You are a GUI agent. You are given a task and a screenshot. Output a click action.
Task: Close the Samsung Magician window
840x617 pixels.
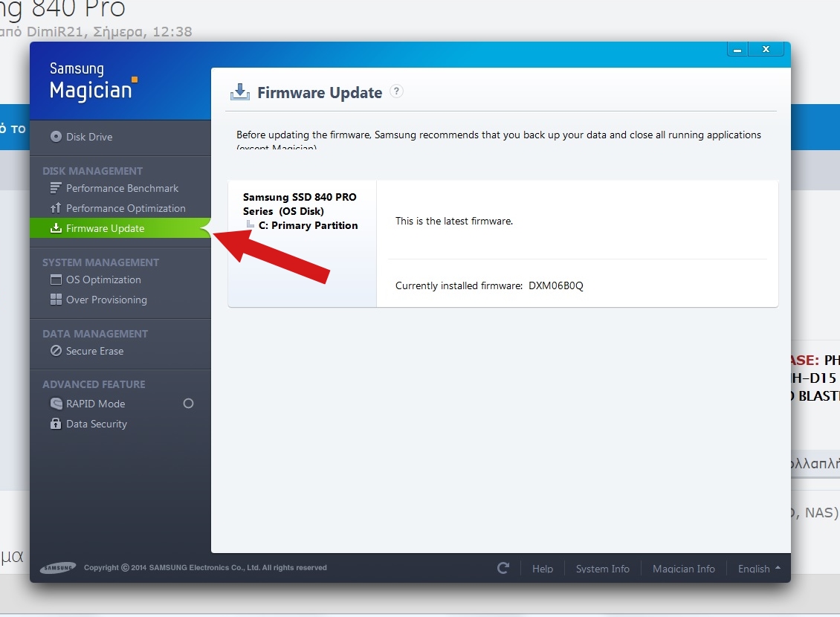[766, 49]
